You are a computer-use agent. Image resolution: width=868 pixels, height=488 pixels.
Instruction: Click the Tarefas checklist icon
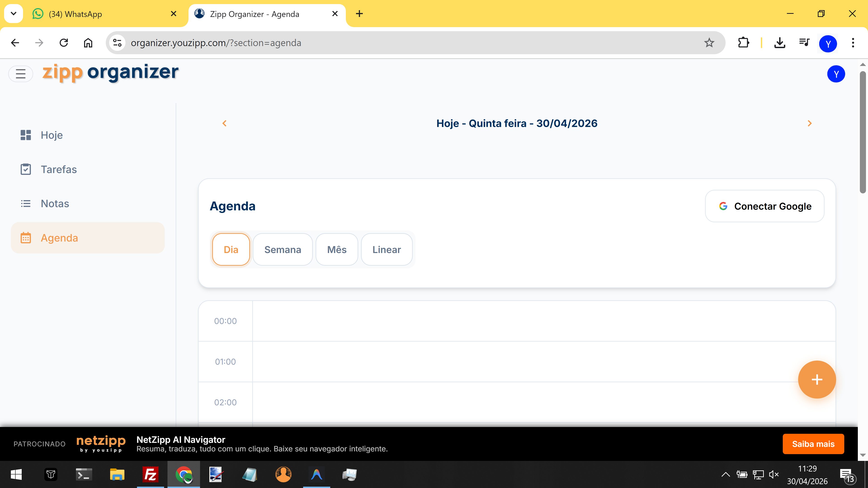tap(26, 169)
